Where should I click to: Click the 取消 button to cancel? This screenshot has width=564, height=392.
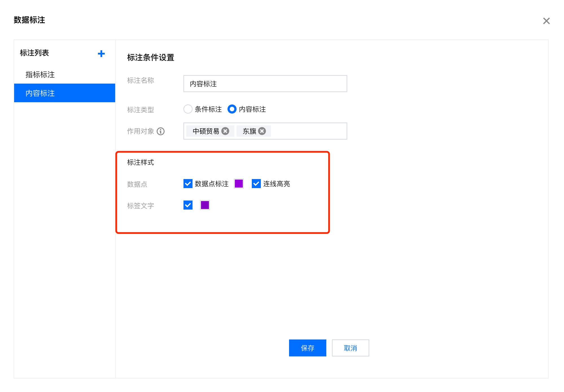pyautogui.click(x=350, y=348)
